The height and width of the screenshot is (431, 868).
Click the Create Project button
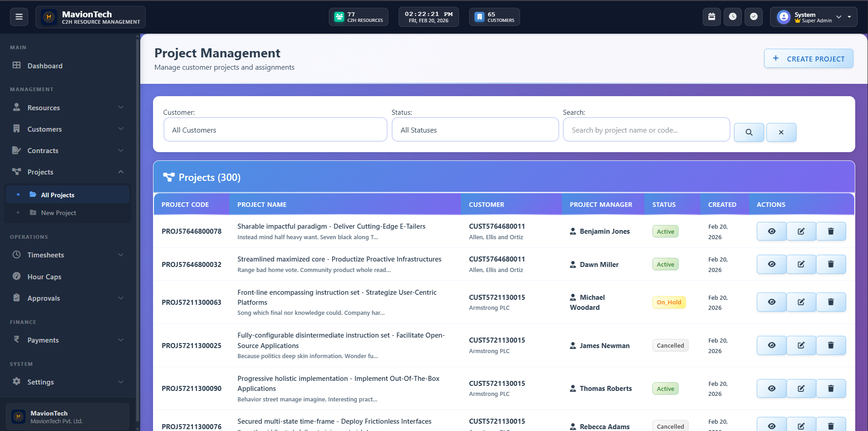808,59
